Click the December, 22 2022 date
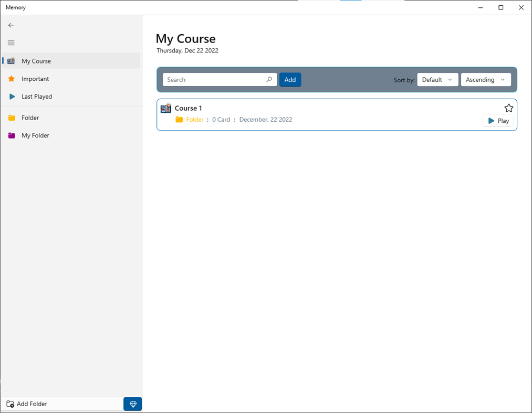This screenshot has width=532, height=413. (266, 119)
